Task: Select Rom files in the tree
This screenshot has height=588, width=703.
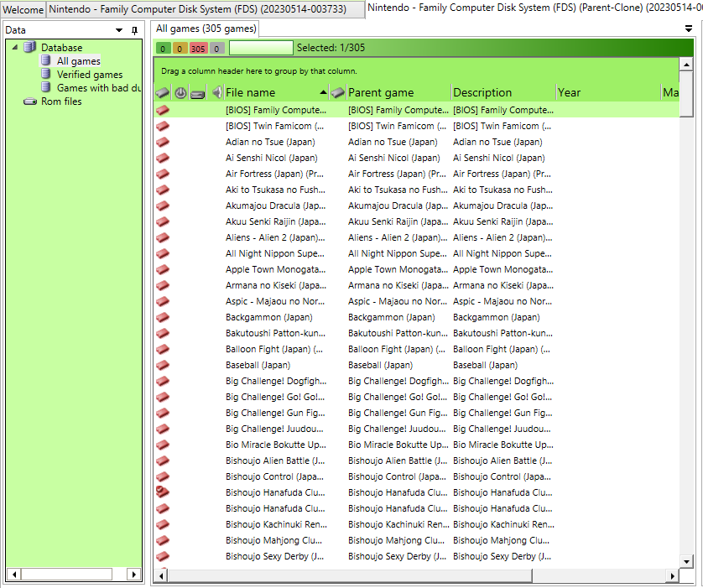Action: (61, 101)
